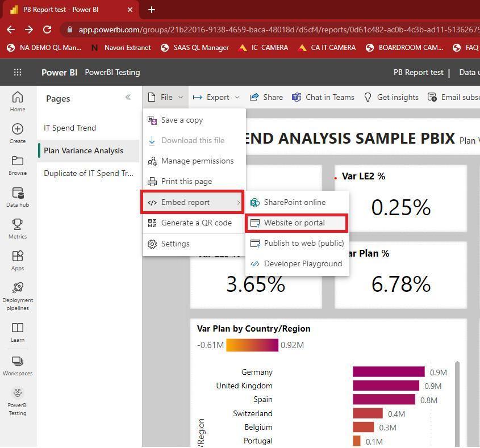Open CA IT CAMERA bookmark
The width and height of the screenshot is (480, 448).
(327, 48)
